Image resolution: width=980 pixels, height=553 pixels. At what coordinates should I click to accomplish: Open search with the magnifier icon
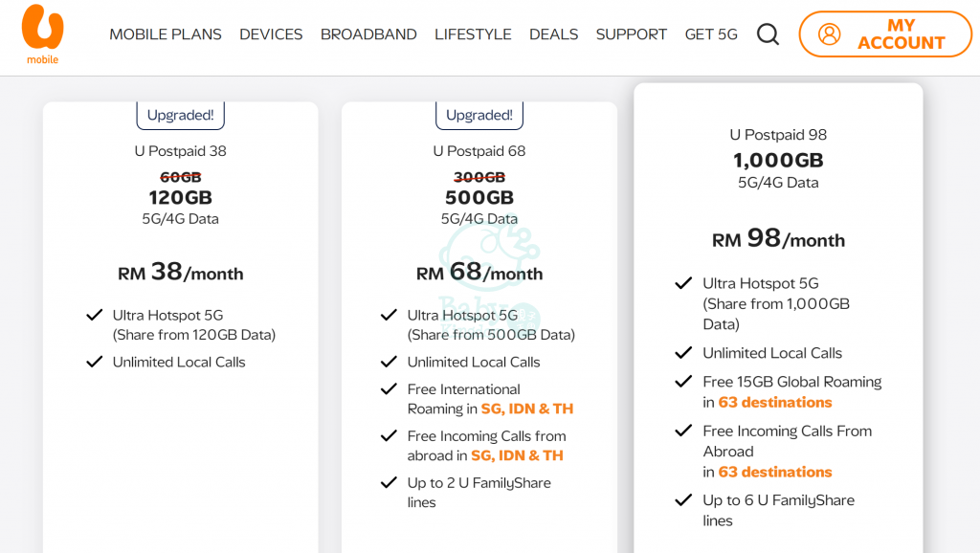[768, 34]
